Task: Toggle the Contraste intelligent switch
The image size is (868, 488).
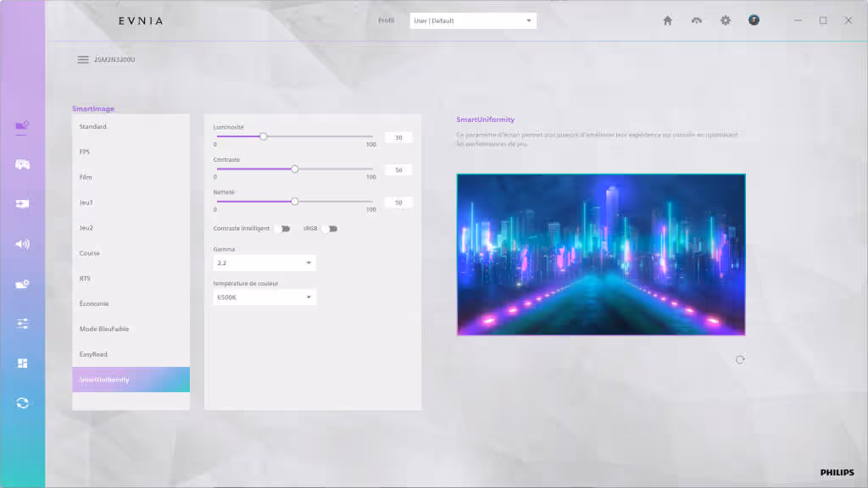Action: click(282, 229)
